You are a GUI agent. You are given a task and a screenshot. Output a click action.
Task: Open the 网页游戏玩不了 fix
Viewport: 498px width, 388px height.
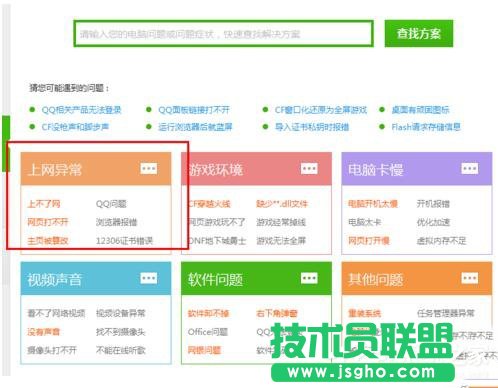tap(217, 222)
